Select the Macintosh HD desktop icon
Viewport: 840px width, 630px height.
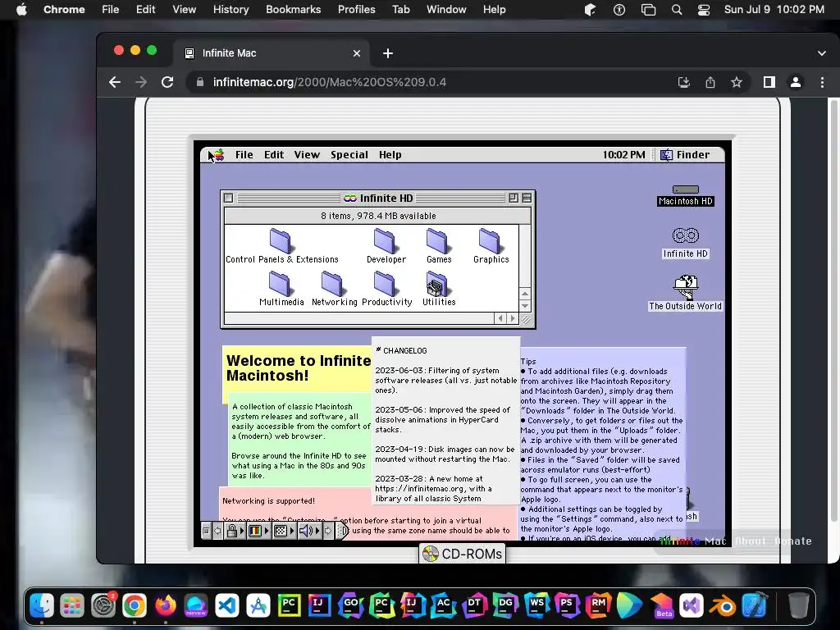(686, 195)
